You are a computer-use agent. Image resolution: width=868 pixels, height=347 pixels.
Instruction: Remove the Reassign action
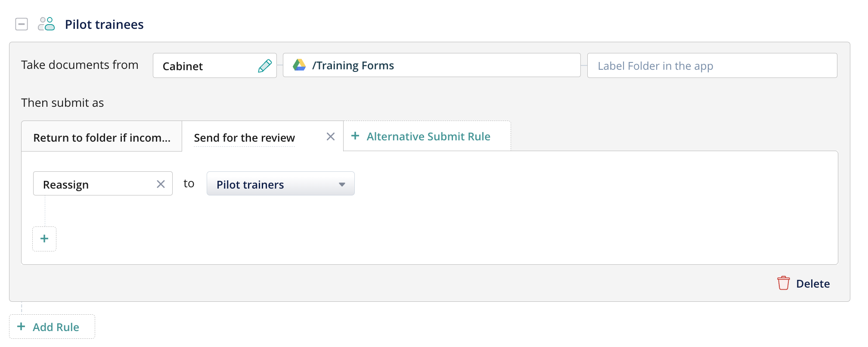coord(161,184)
